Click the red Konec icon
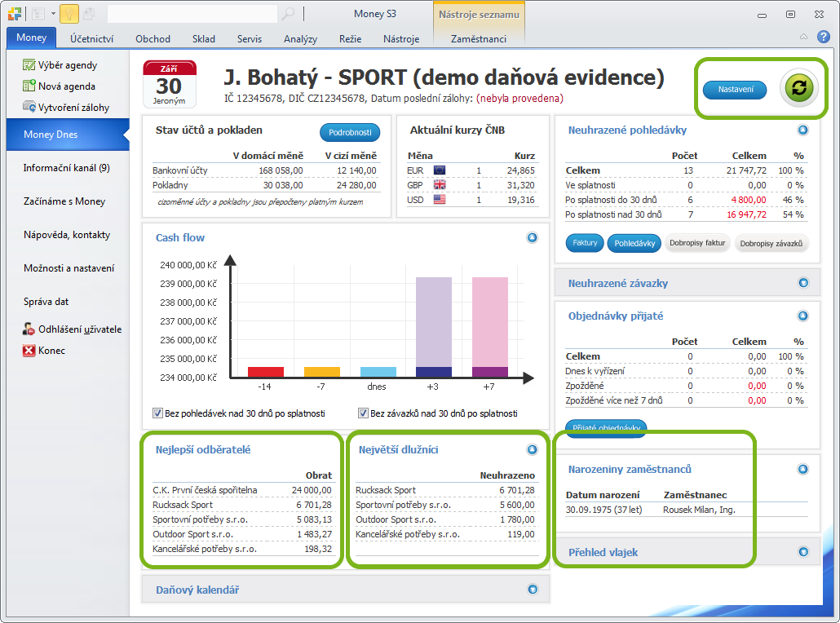840x623 pixels. [29, 351]
